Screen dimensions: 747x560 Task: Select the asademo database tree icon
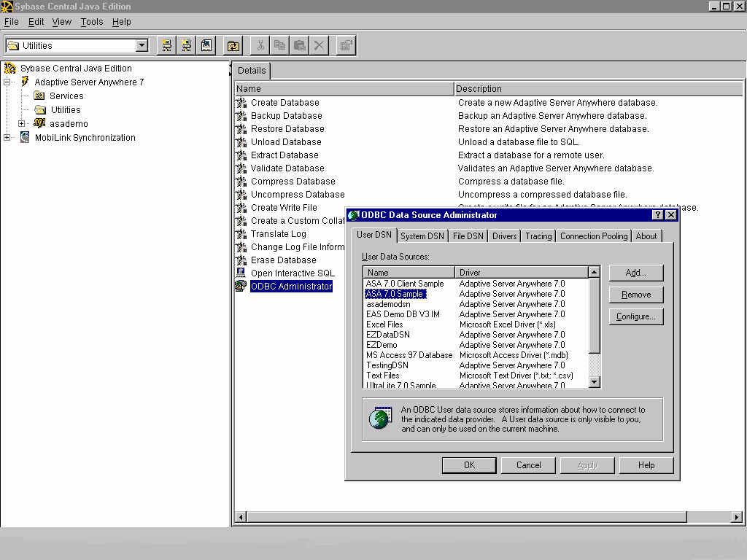click(39, 124)
